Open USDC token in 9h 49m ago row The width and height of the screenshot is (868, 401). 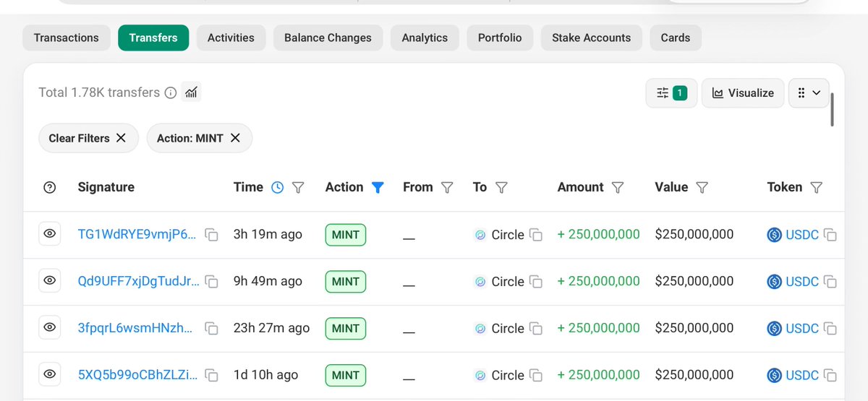[x=801, y=282]
